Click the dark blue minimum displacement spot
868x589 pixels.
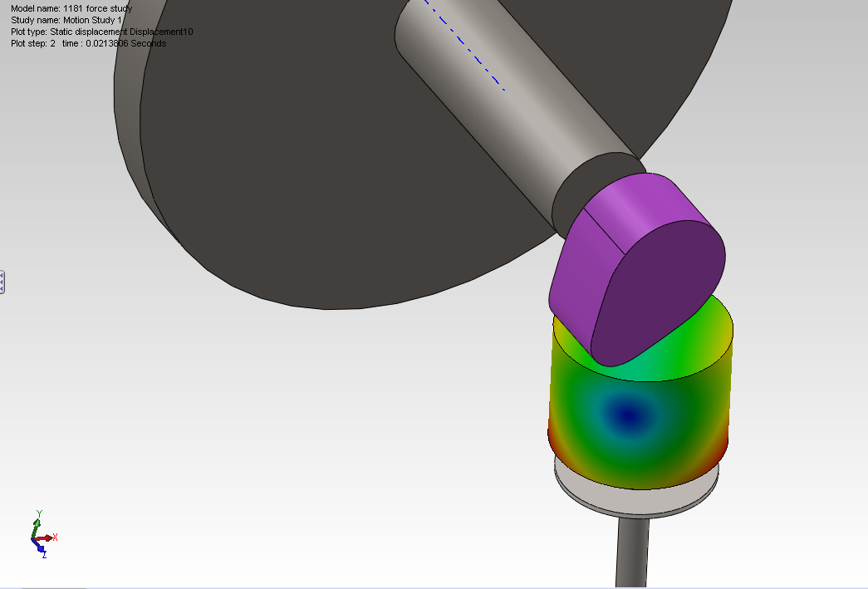pos(628,413)
